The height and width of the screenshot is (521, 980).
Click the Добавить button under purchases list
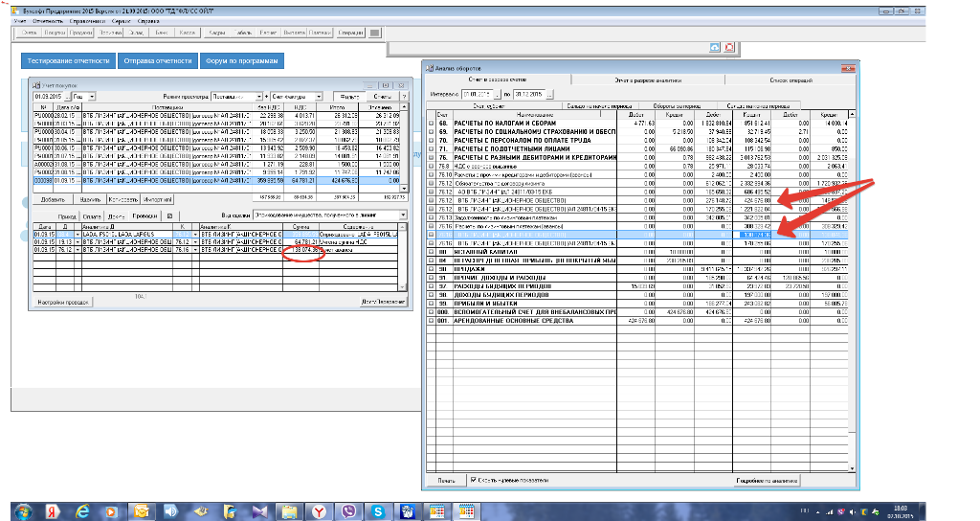click(54, 199)
